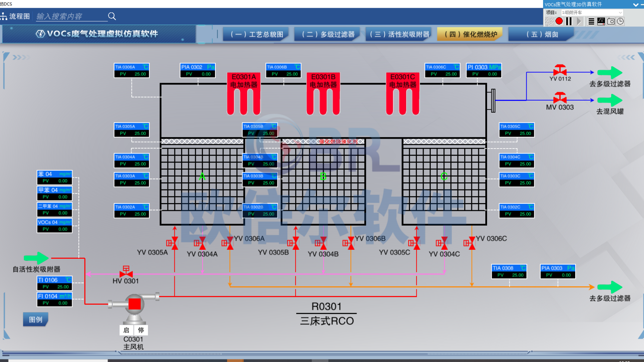The width and height of the screenshot is (644, 362).
Task: Collapse the VOCs 3D software panel chevron
Action: (635, 5)
